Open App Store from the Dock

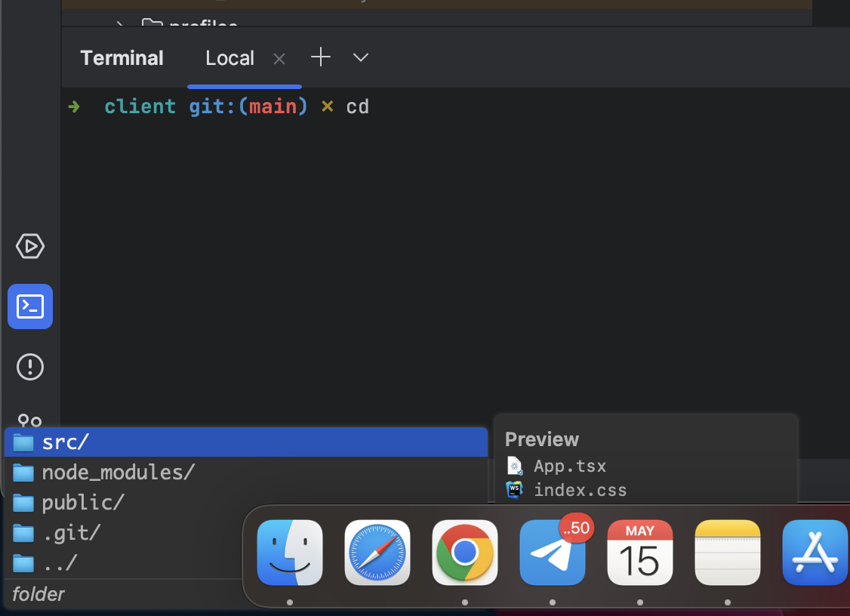point(815,553)
